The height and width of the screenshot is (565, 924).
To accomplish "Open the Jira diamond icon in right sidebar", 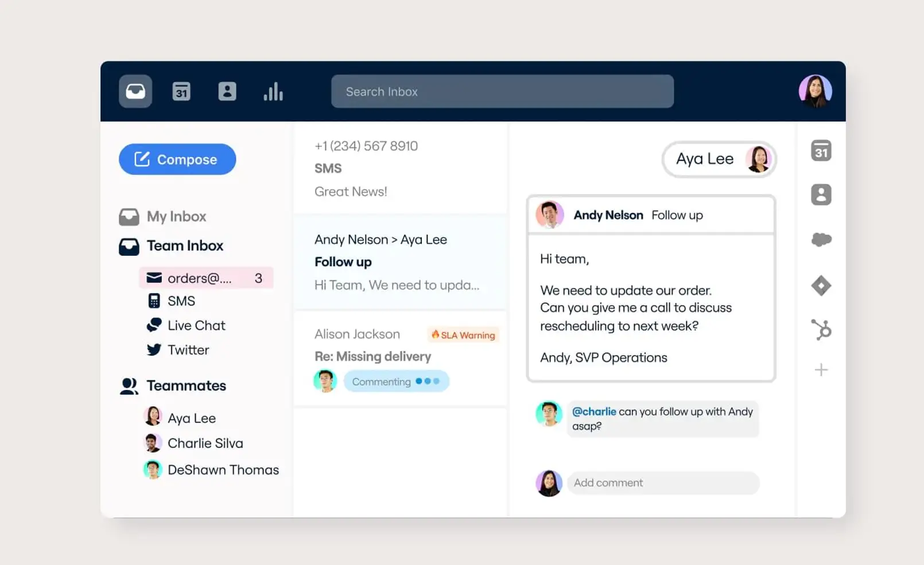I will tap(821, 285).
